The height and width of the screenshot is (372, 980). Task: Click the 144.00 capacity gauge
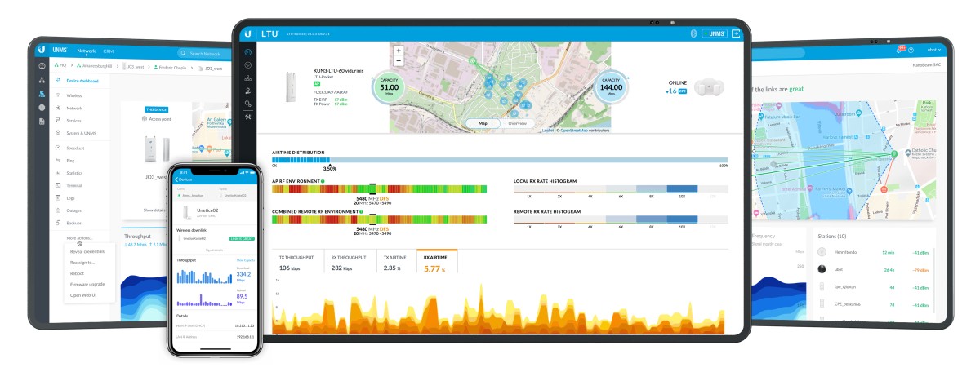pyautogui.click(x=611, y=86)
